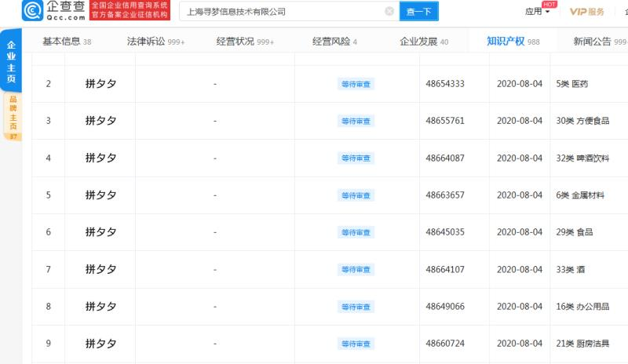The width and height of the screenshot is (628, 364).
Task: Click the 21类 厨房洁具 category cell
Action: coord(582,343)
